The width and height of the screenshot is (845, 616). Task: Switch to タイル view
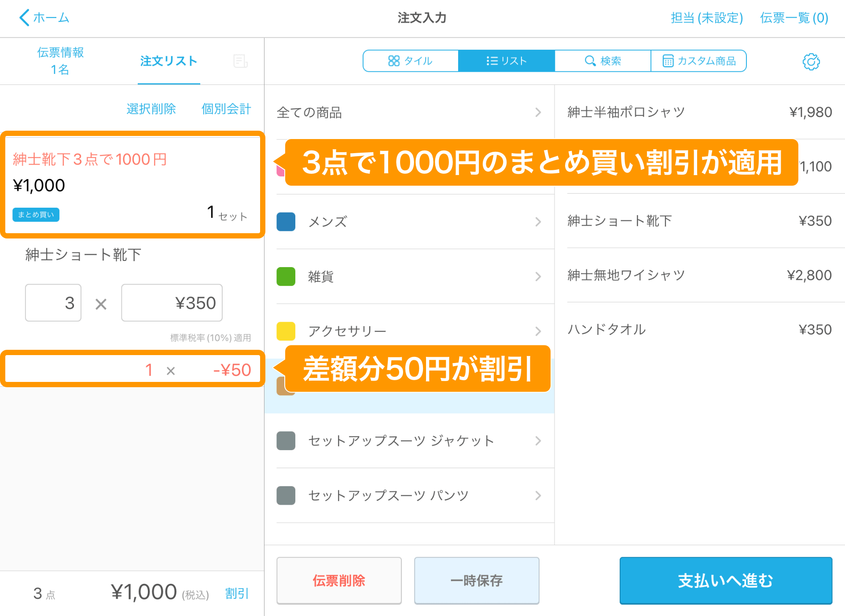410,61
